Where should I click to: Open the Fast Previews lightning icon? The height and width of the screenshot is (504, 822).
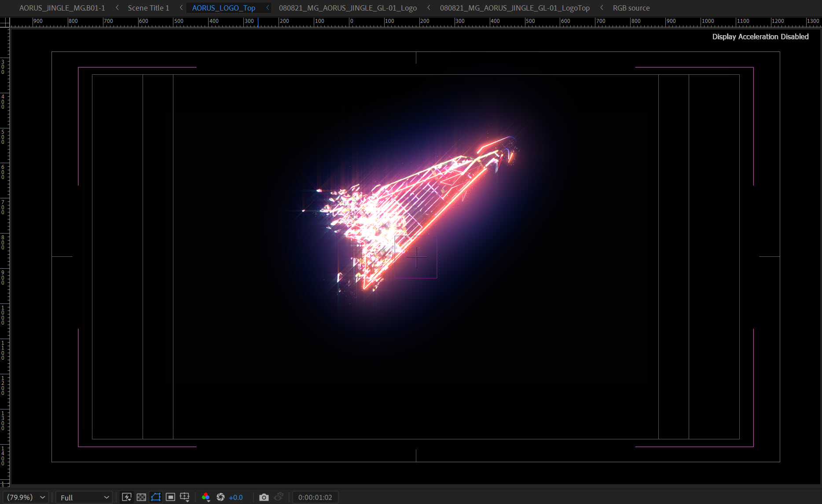(x=127, y=497)
